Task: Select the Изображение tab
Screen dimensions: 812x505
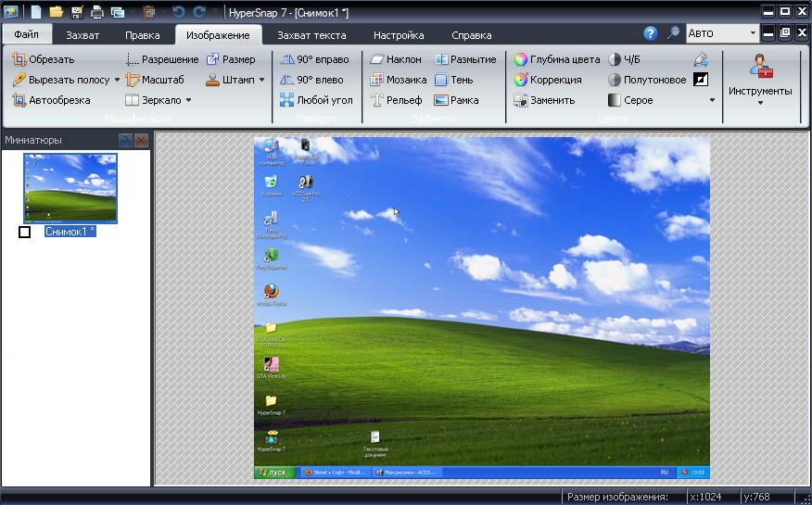Action: (x=218, y=35)
